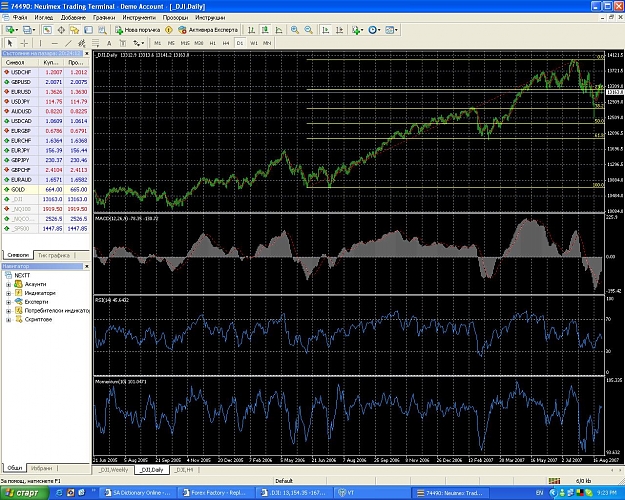The width and height of the screenshot is (625, 500).
Task: Switch chart to bar chart icon
Action: 251,30
